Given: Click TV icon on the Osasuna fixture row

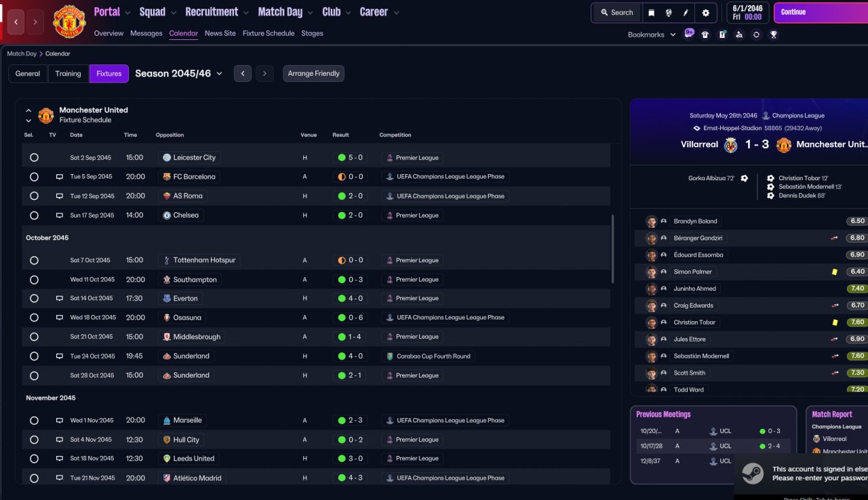Looking at the screenshot, I should tap(60, 317).
